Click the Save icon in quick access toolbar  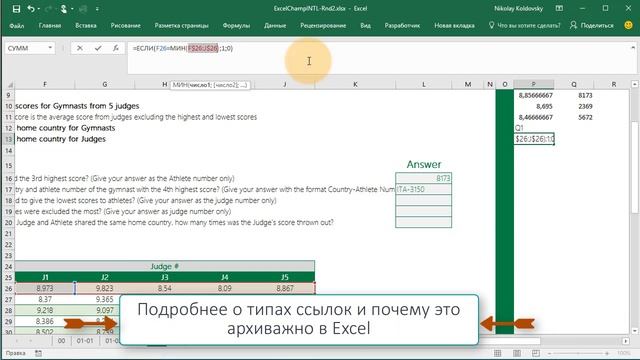tap(16, 9)
